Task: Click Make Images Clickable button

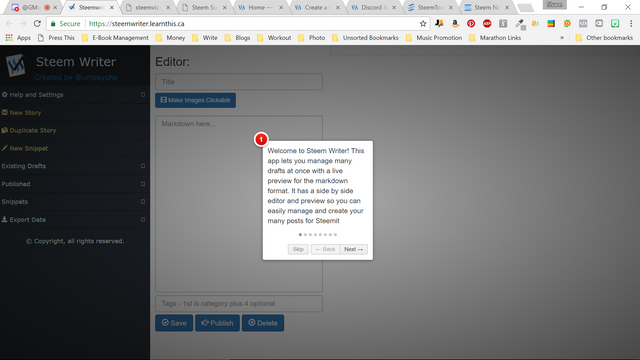Action: (x=196, y=100)
